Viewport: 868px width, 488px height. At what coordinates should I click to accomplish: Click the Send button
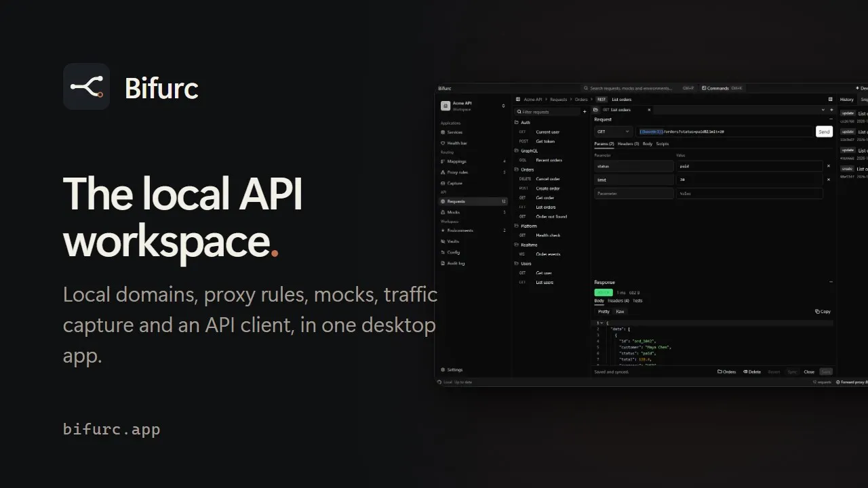[824, 131]
